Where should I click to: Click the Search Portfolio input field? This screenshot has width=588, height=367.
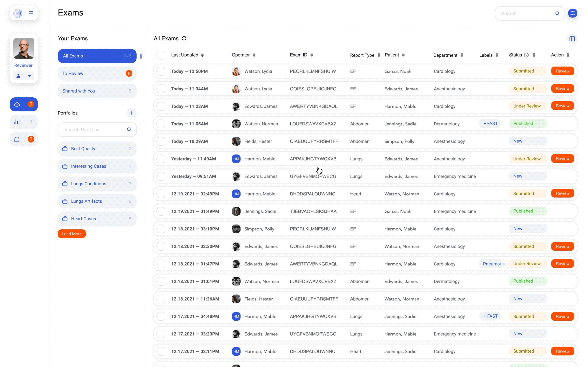pos(97,129)
